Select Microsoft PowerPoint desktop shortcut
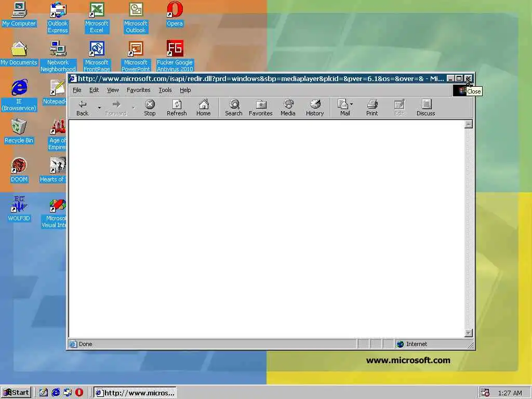The image size is (532, 399). 136,56
